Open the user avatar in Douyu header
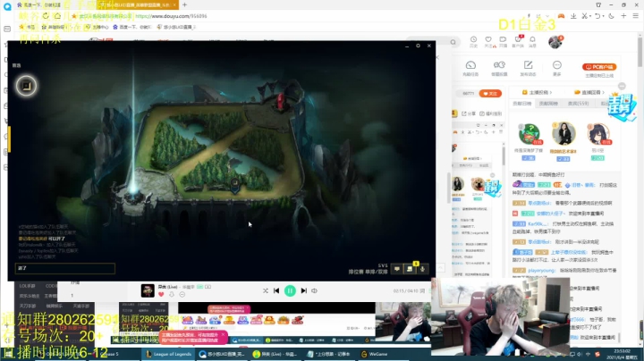The height and width of the screenshot is (361, 644). pos(555,42)
